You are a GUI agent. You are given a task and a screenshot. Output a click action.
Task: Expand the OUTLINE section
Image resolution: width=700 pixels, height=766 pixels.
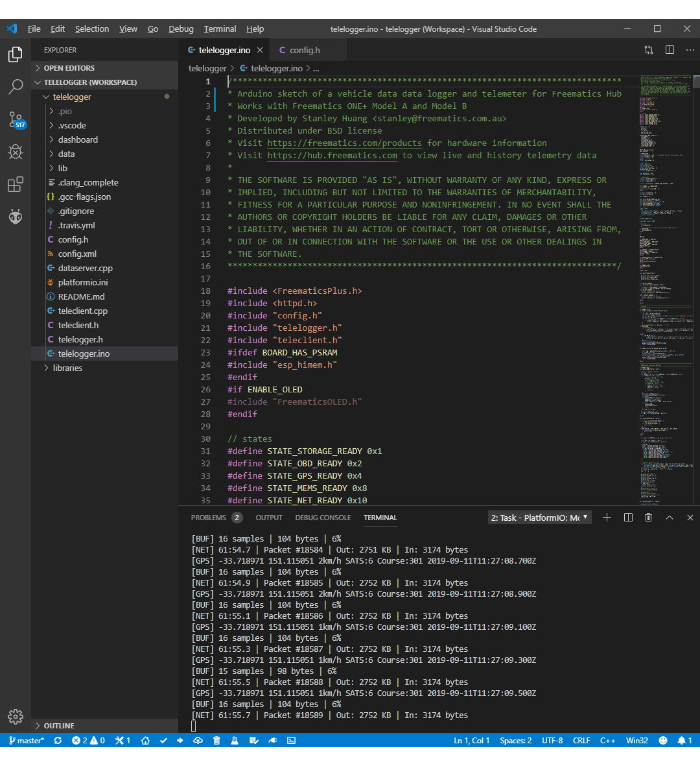pos(59,726)
